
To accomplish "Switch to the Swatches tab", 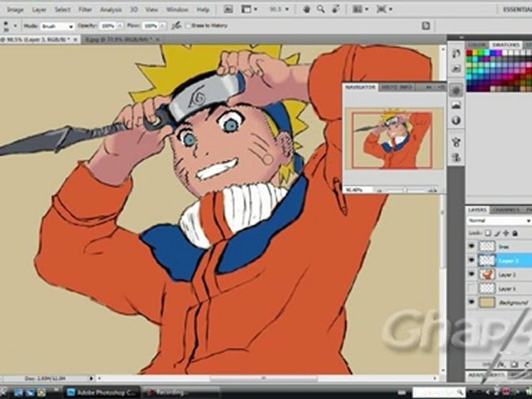I will [x=505, y=45].
